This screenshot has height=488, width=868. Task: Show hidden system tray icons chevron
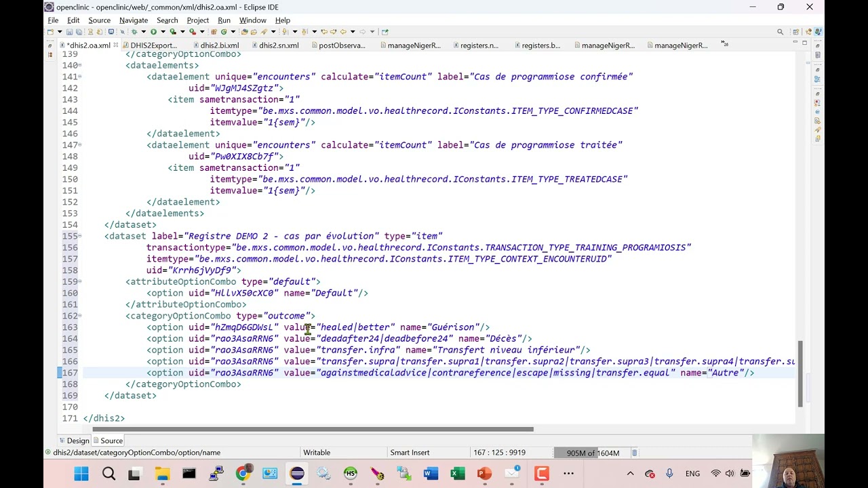(630, 474)
